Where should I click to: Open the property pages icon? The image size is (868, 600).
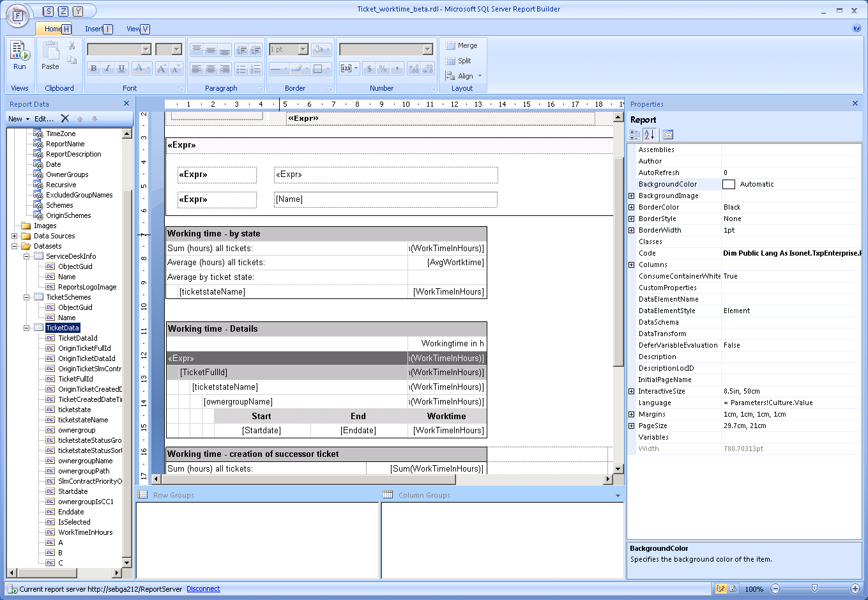[668, 134]
